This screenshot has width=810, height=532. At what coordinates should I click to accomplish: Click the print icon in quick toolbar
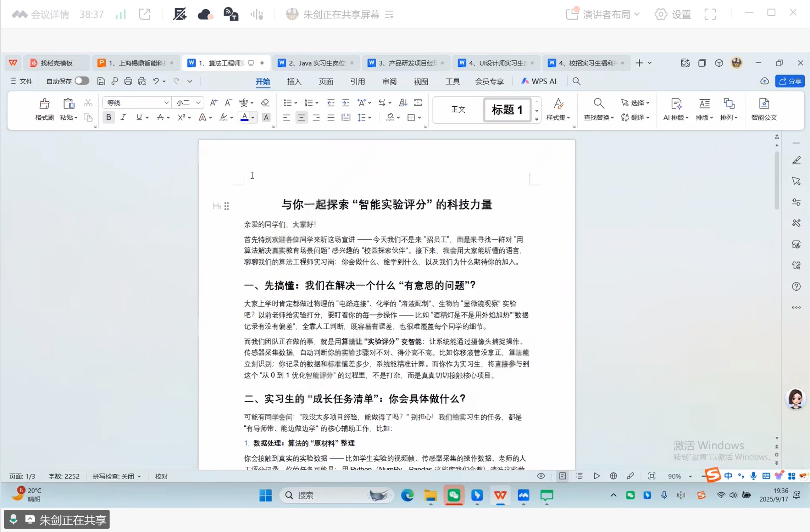click(128, 82)
